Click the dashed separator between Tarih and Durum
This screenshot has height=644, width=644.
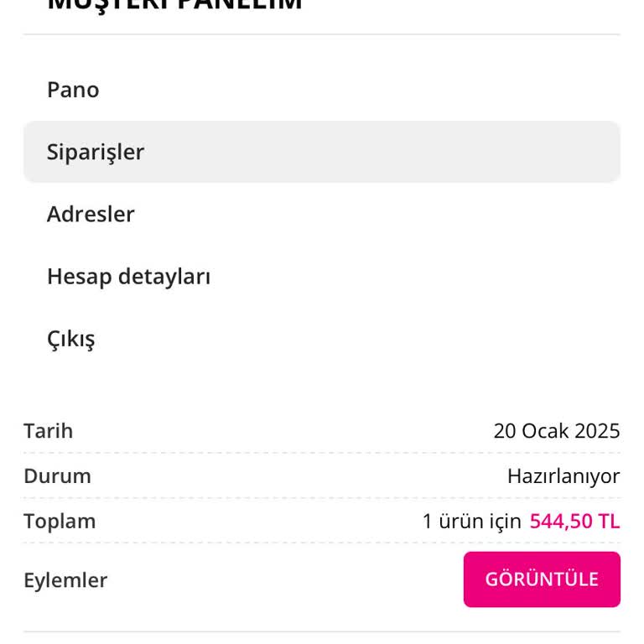322,453
